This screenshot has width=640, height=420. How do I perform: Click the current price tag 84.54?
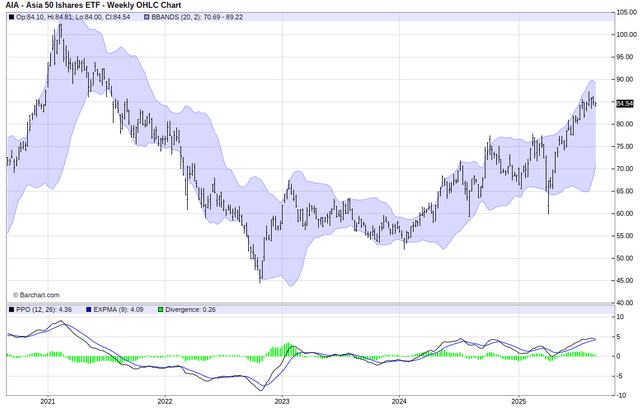624,104
